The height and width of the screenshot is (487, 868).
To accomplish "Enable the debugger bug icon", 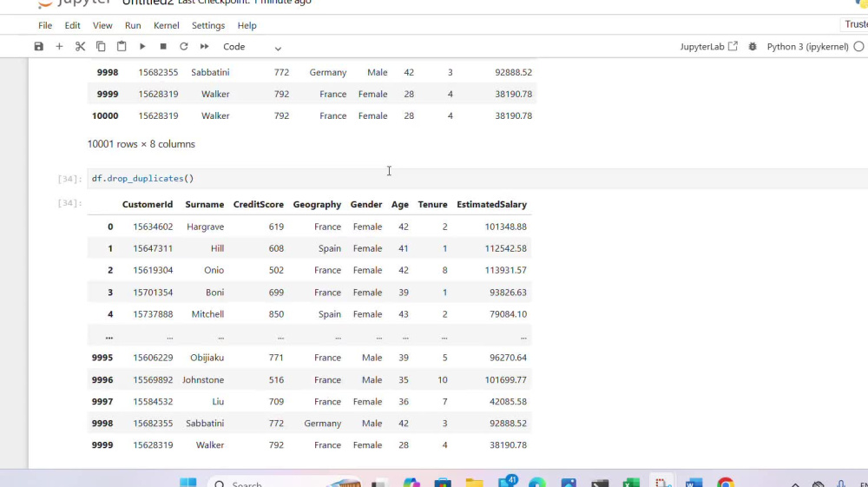I will [753, 47].
